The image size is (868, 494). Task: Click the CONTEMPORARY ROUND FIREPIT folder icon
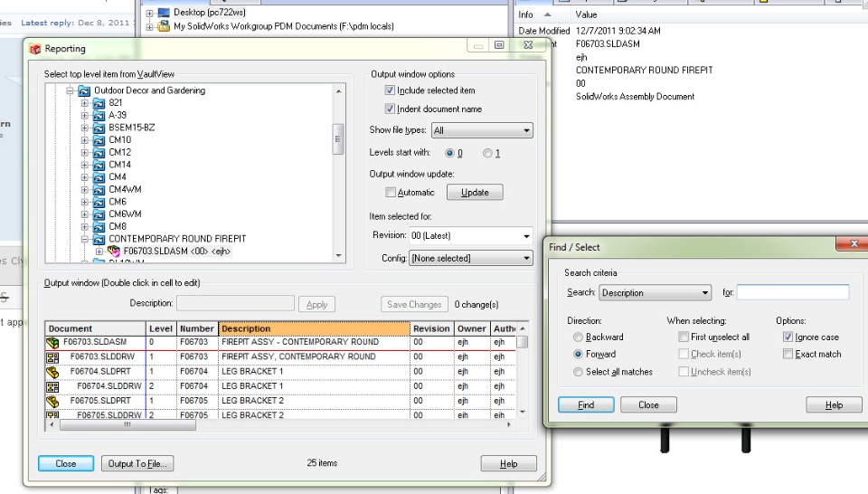[99, 239]
